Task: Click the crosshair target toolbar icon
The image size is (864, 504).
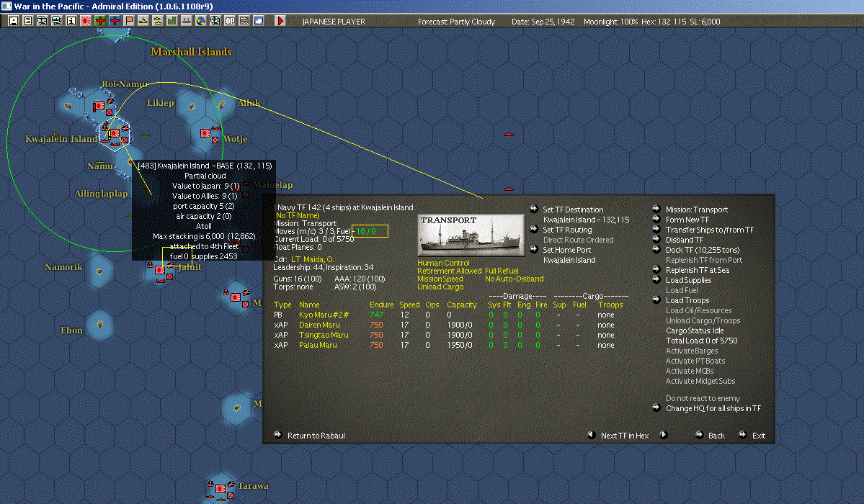Action: [x=215, y=21]
